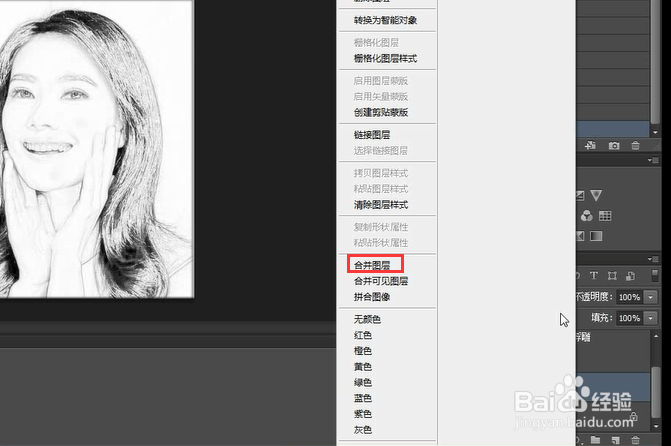Open the 不透明度 slider dropdown arrow
This screenshot has height=446, width=671.
click(651, 297)
